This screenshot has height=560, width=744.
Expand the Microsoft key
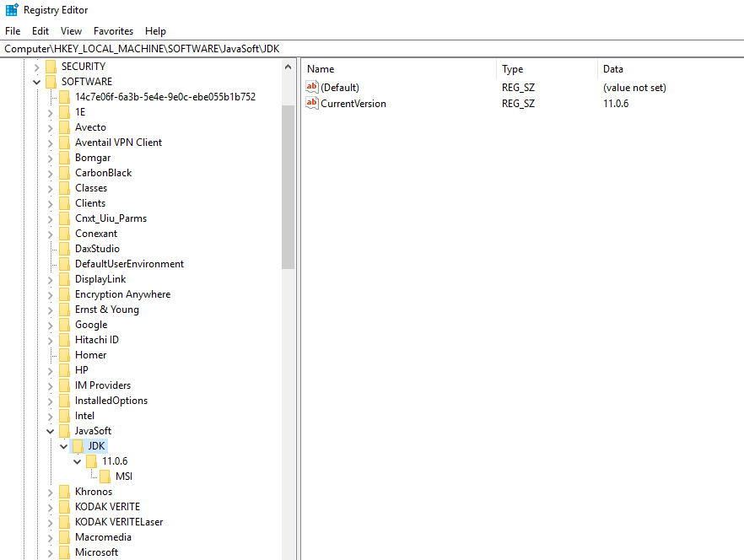(51, 553)
